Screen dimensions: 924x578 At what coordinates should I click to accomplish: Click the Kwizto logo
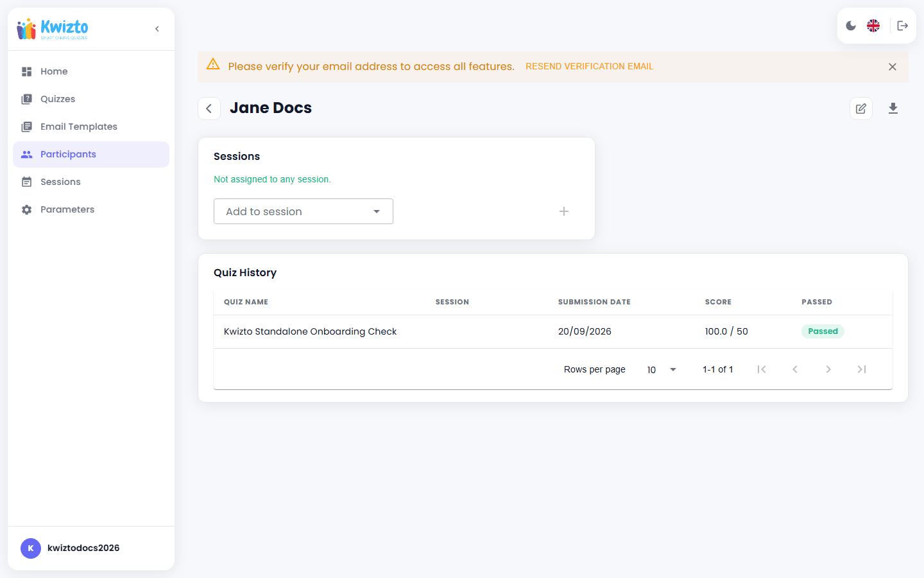[53, 29]
